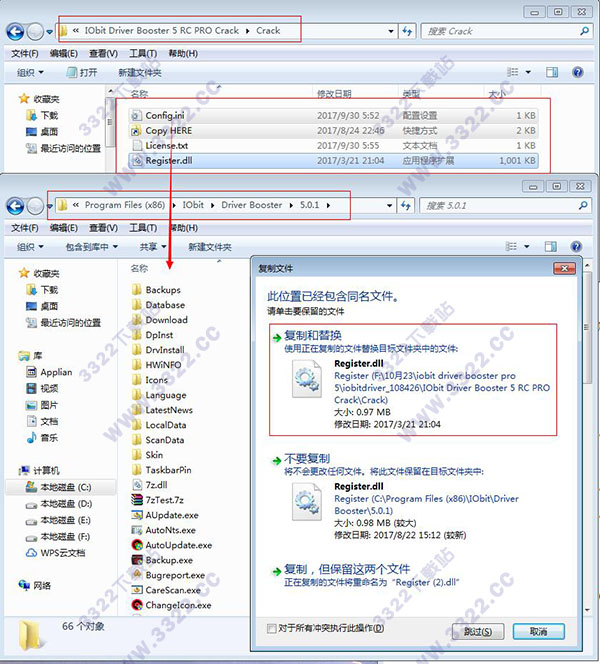600x664 pixels.
Task: Select the Backup.exe icon
Action: pos(137,560)
